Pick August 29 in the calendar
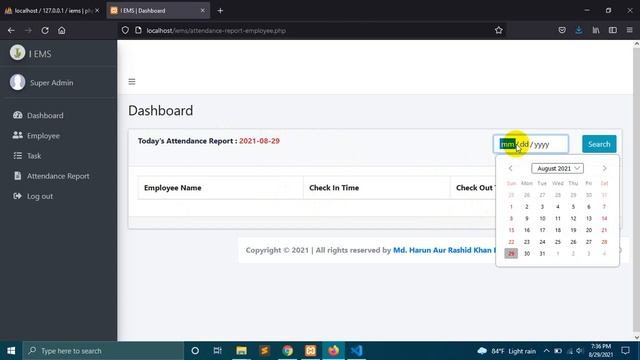Viewport: 640px width, 360px height. 511,253
